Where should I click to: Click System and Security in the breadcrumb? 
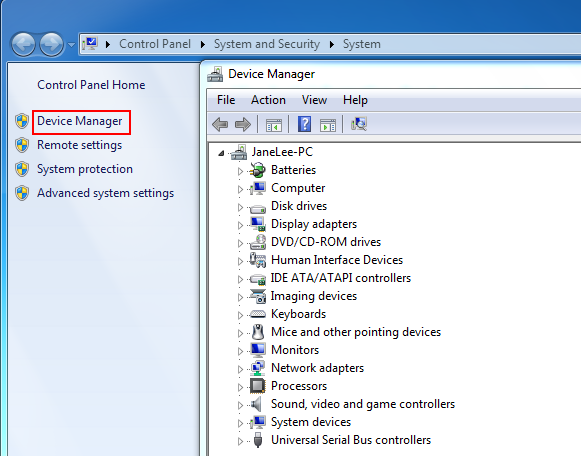coord(267,44)
